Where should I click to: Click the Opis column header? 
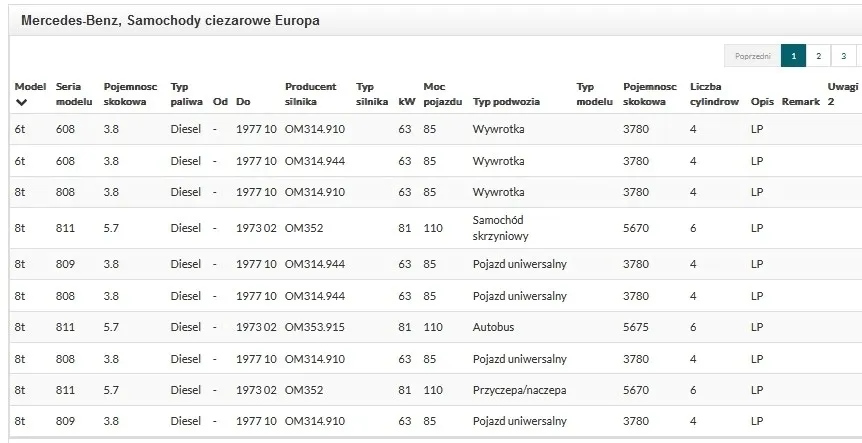coord(762,102)
